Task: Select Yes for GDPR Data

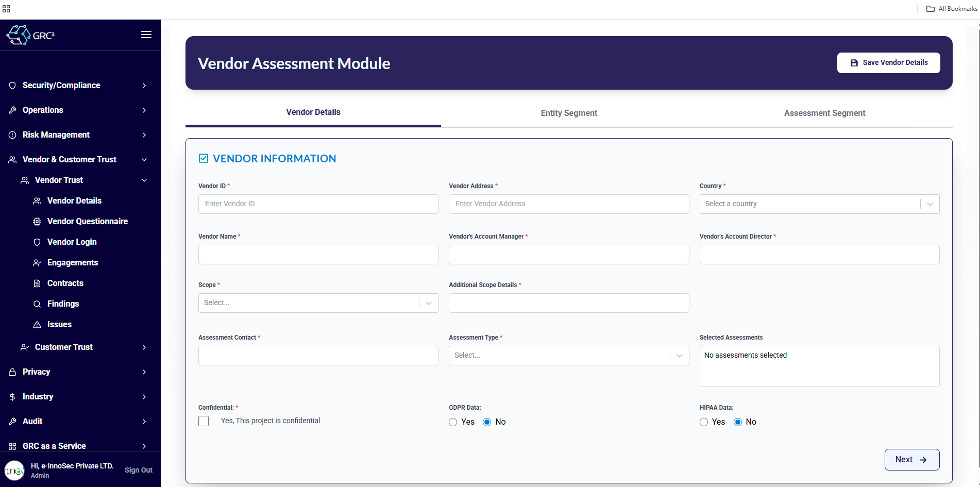Action: pos(453,422)
